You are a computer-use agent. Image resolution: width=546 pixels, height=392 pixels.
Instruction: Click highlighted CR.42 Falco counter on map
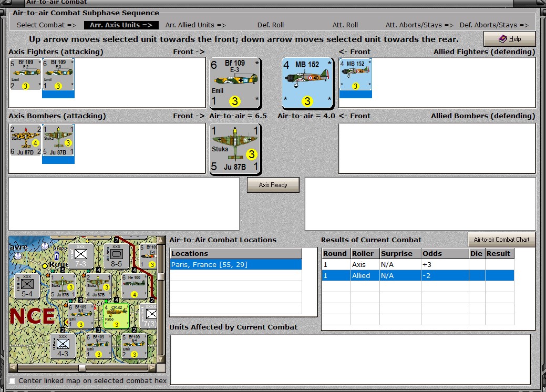(116, 316)
